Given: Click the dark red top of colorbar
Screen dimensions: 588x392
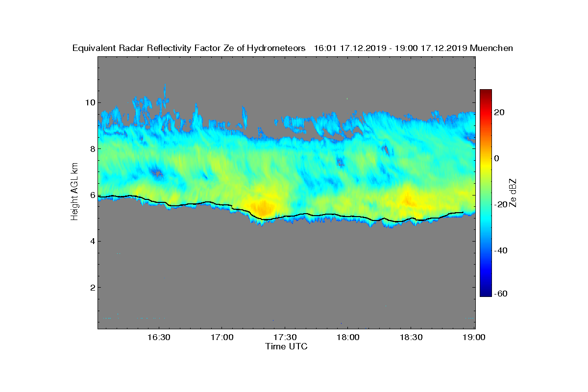Looking at the screenshot, I should pos(486,93).
